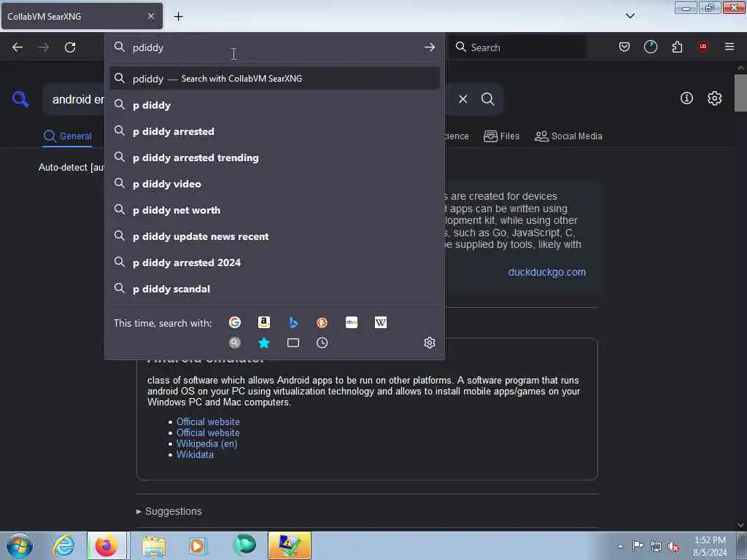
Task: Show hidden system tray icons
Action: tap(620, 546)
